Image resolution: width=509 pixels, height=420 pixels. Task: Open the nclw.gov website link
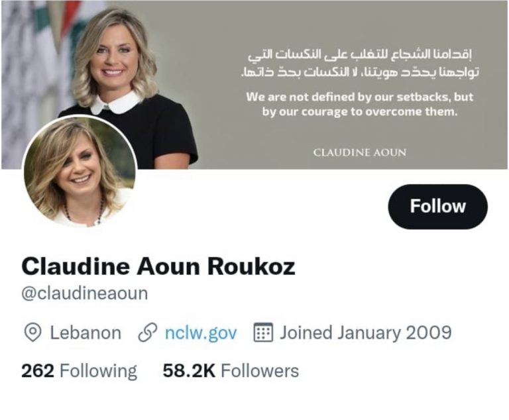pyautogui.click(x=201, y=333)
